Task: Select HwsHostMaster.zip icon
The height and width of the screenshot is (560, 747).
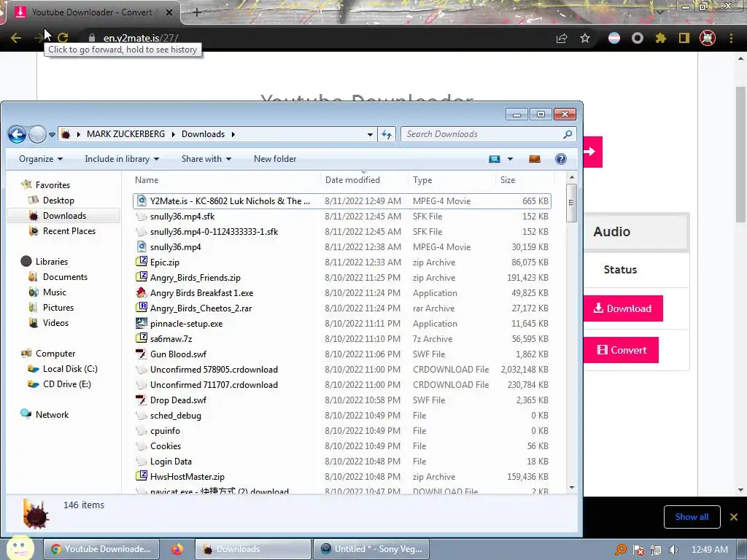Action: pyautogui.click(x=142, y=476)
